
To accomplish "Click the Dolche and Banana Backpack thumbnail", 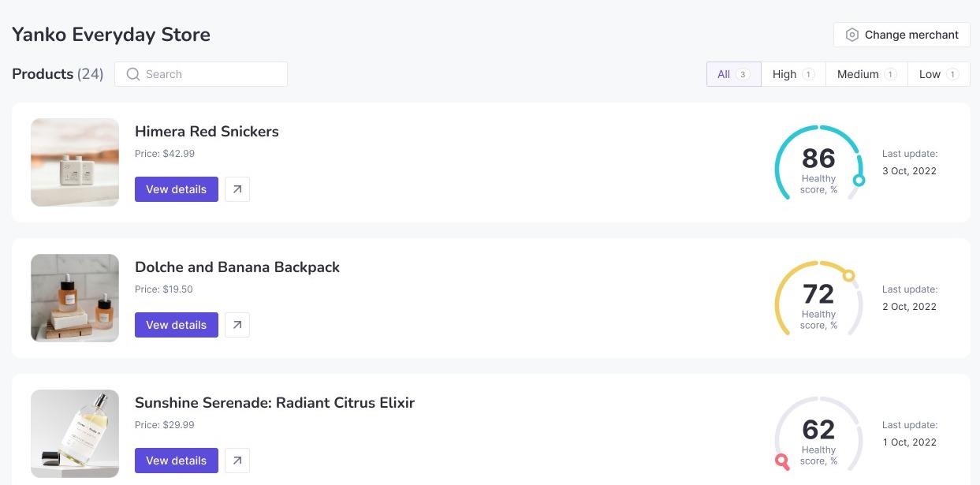I will pos(75,298).
